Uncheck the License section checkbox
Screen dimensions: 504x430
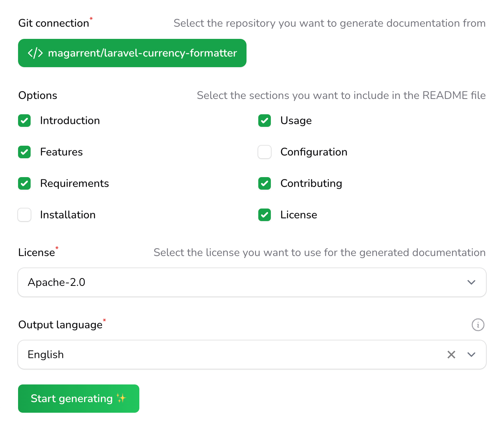coord(265,215)
